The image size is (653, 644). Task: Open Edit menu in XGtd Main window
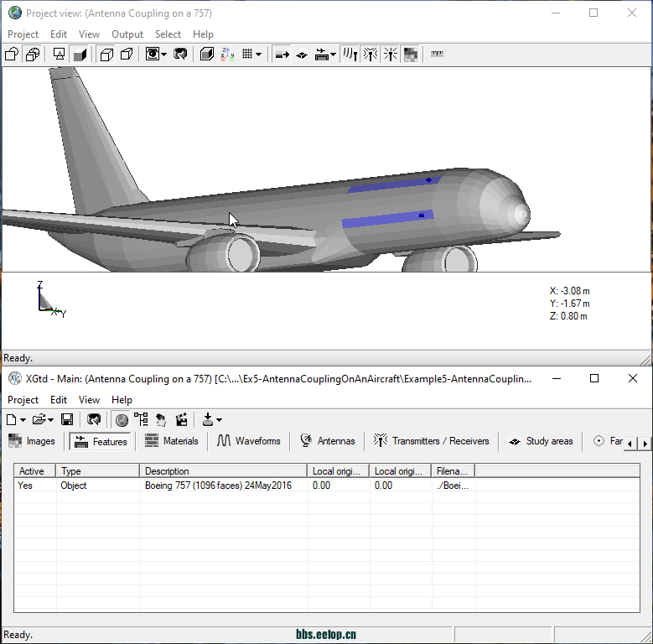pos(59,400)
